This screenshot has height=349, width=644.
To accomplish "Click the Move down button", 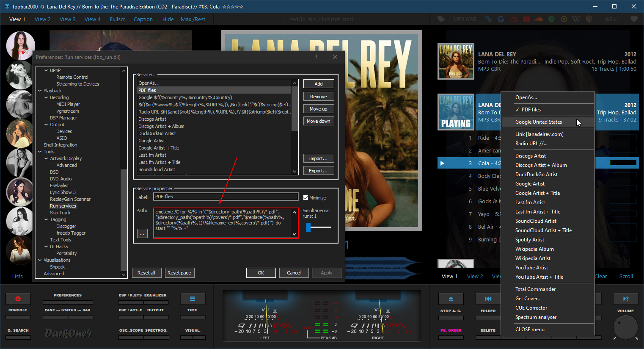I will point(319,121).
